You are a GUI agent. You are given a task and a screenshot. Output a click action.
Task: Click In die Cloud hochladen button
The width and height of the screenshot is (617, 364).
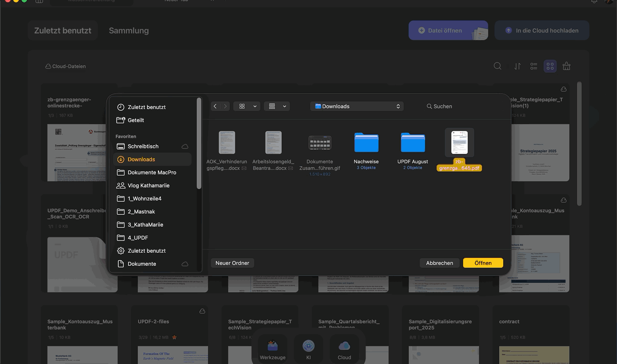pos(542,30)
